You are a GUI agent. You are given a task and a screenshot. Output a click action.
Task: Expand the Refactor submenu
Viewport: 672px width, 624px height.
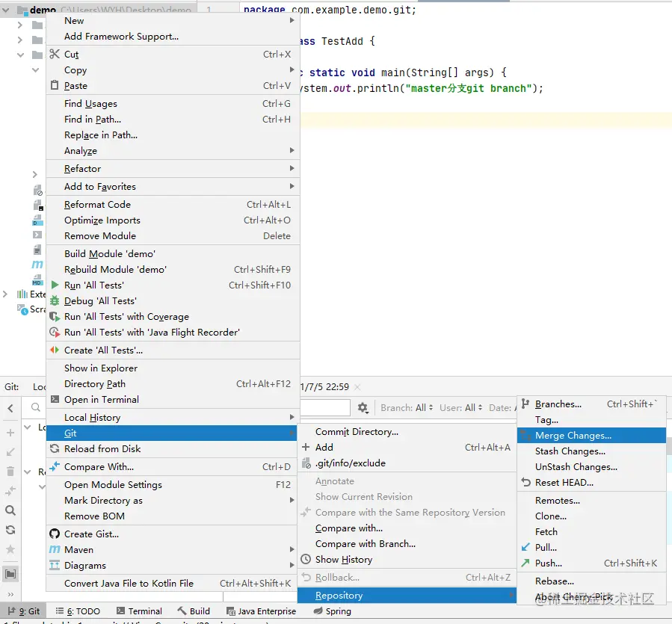pos(292,168)
